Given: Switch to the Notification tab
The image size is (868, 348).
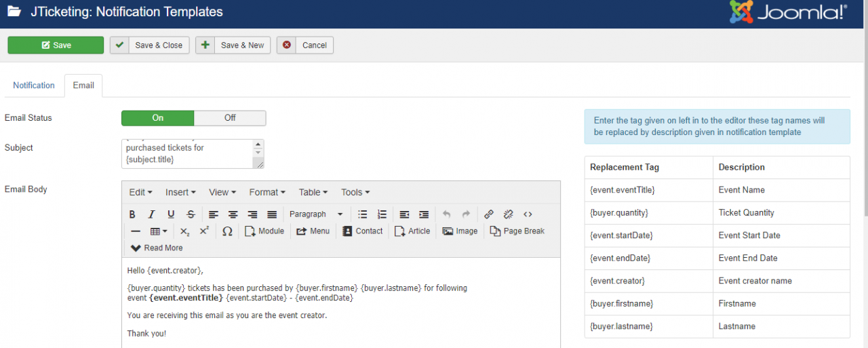Looking at the screenshot, I should tap(34, 85).
